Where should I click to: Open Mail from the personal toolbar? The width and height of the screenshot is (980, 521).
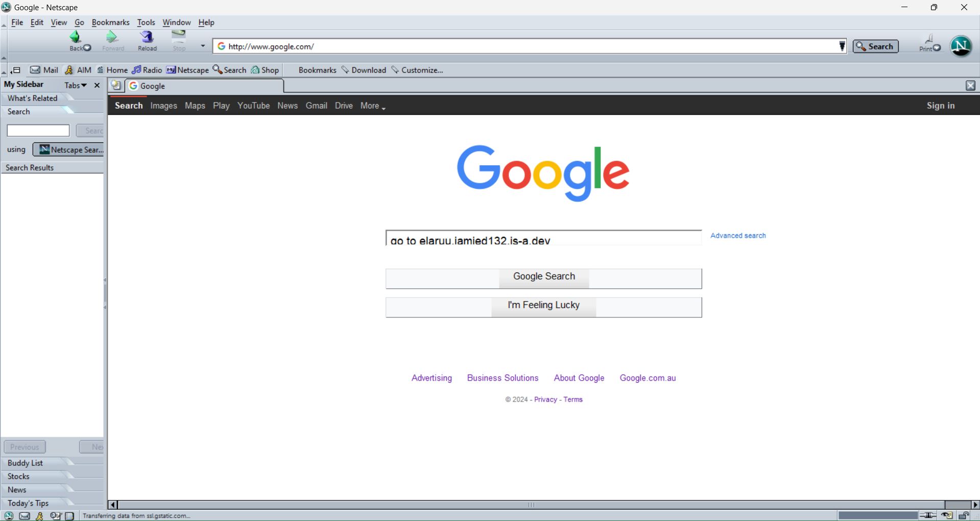(44, 70)
